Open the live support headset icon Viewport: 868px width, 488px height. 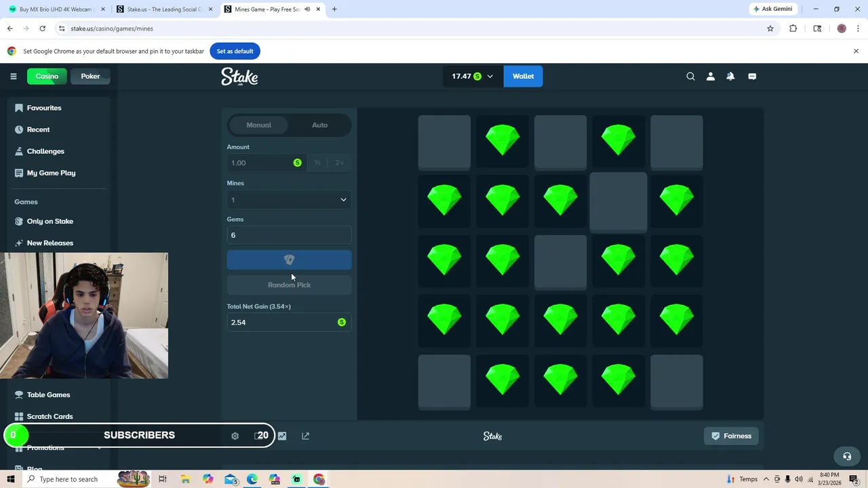click(x=846, y=456)
